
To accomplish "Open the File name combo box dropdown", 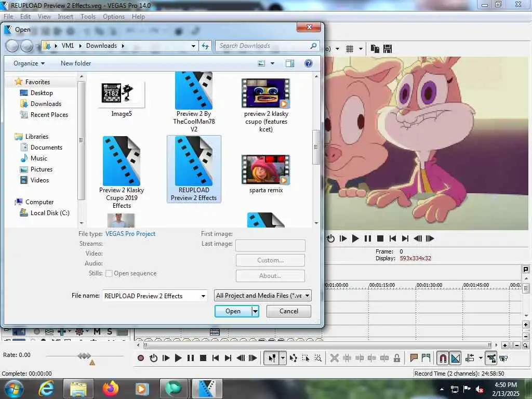I will point(203,296).
